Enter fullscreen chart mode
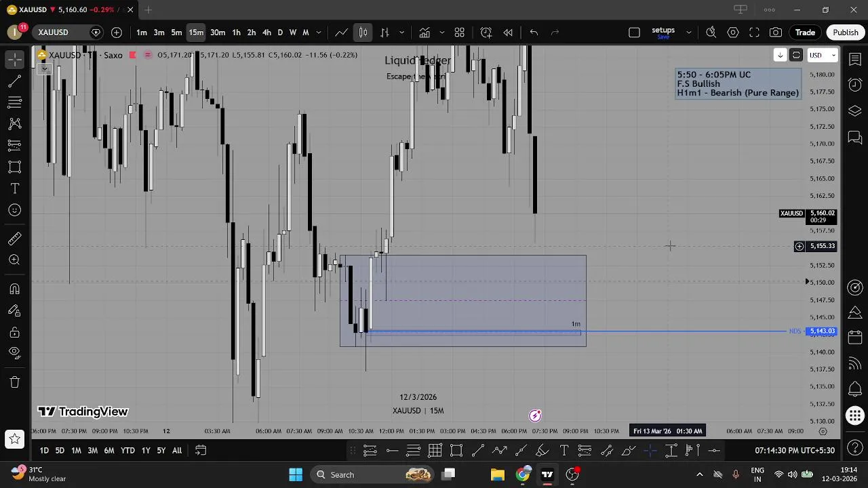Viewport: 868px width, 488px height. point(754,33)
